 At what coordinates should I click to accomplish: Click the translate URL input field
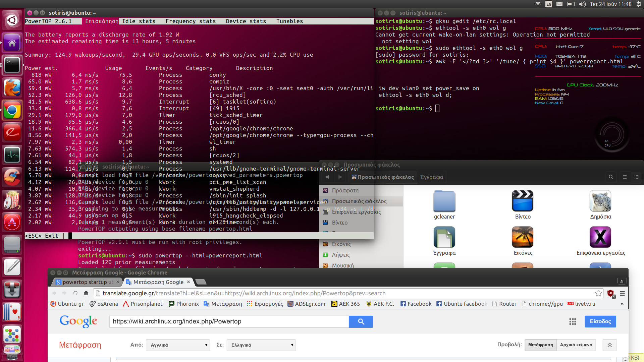tap(229, 321)
